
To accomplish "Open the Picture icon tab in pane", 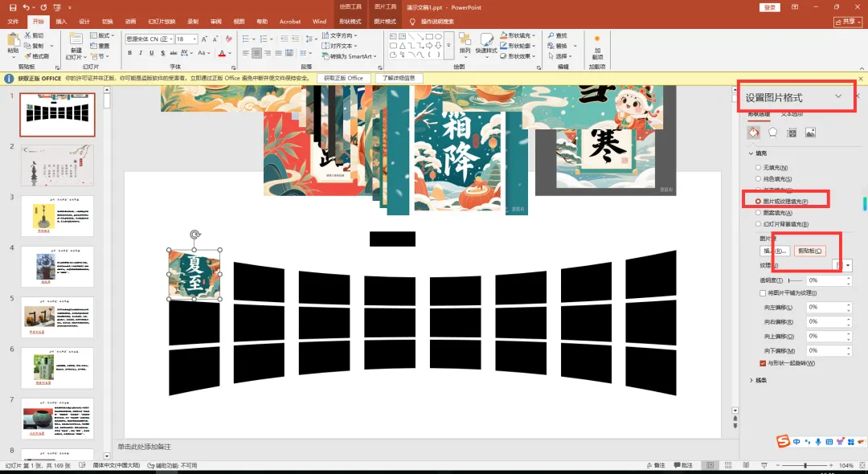I will tap(810, 133).
